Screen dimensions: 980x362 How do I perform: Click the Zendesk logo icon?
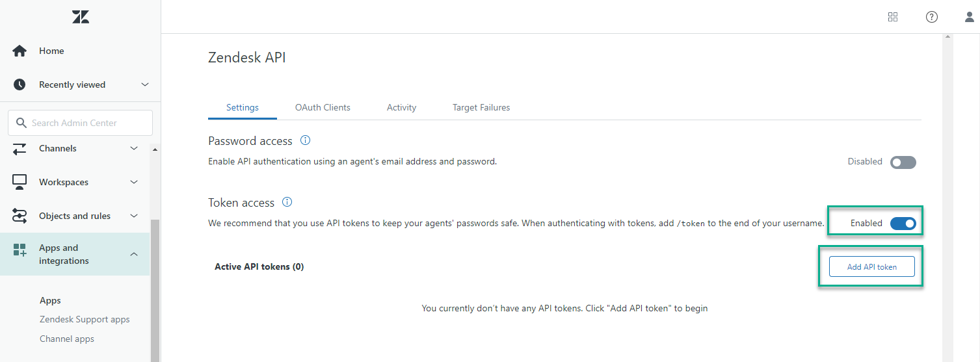(x=81, y=18)
